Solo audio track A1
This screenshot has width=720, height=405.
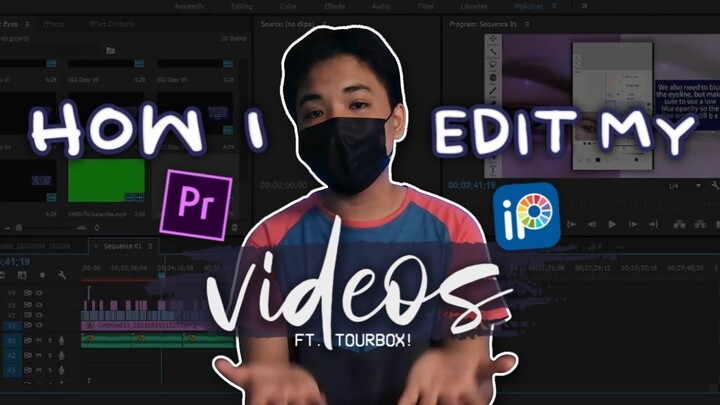50,341
